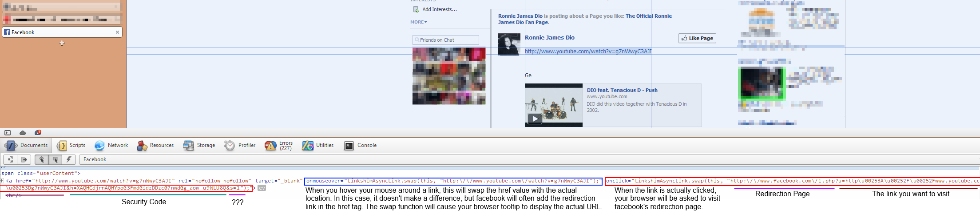Switch to the Facebook browser tab

pos(58,32)
